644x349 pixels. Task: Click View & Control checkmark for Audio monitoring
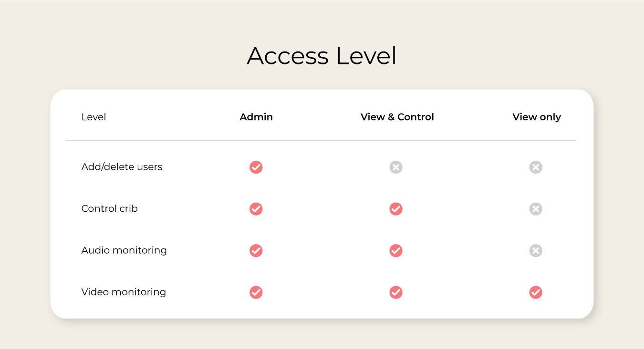tap(396, 251)
